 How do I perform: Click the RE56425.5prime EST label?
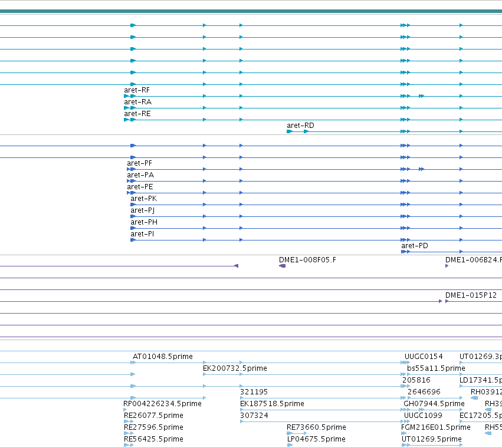click(153, 439)
